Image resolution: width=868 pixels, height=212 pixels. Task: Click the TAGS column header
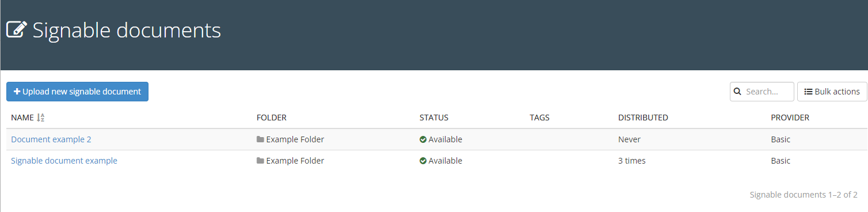click(540, 118)
